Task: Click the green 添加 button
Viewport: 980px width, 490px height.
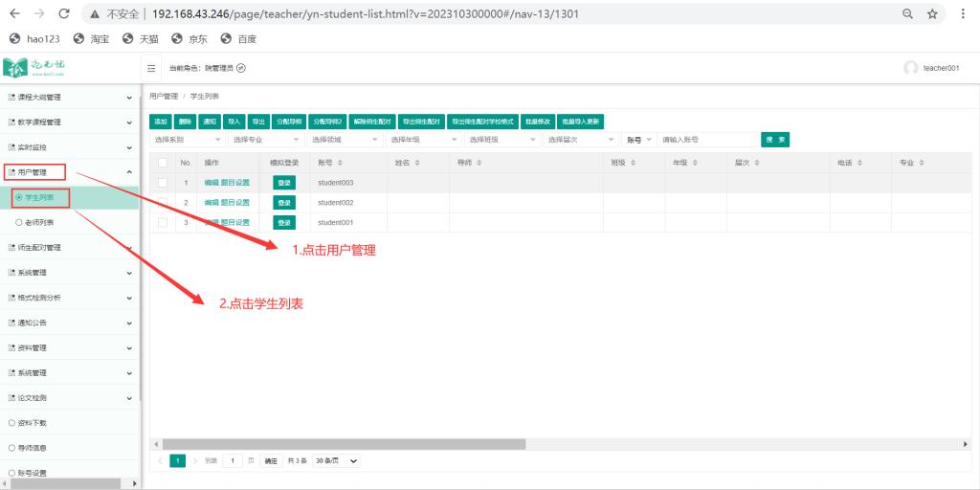Action: coord(160,122)
